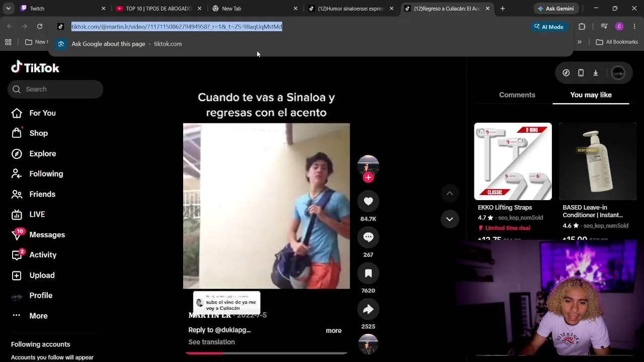
Task: Open the LIVE section
Action: click(28, 214)
